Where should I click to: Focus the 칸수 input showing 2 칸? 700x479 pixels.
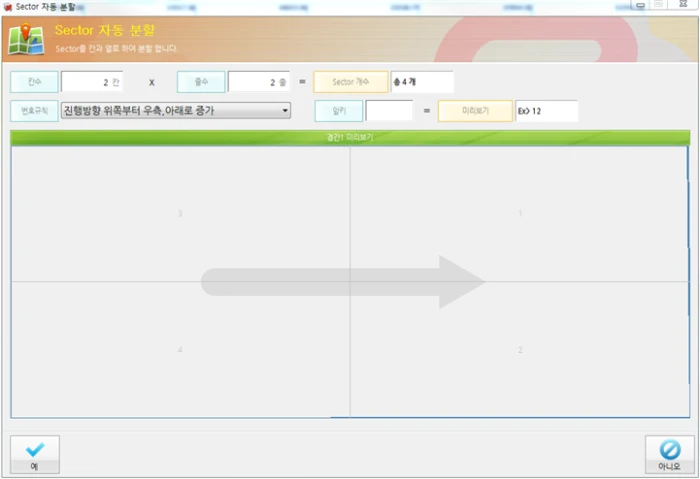pos(92,82)
